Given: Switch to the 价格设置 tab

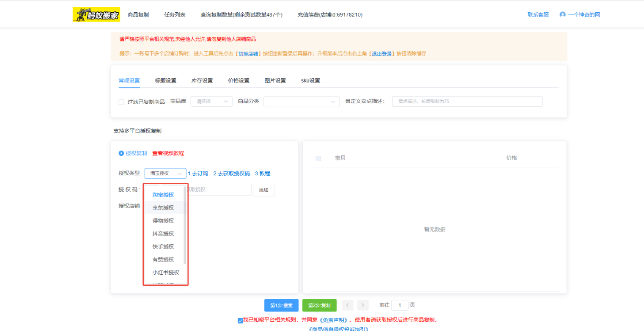Looking at the screenshot, I should pos(238,81).
